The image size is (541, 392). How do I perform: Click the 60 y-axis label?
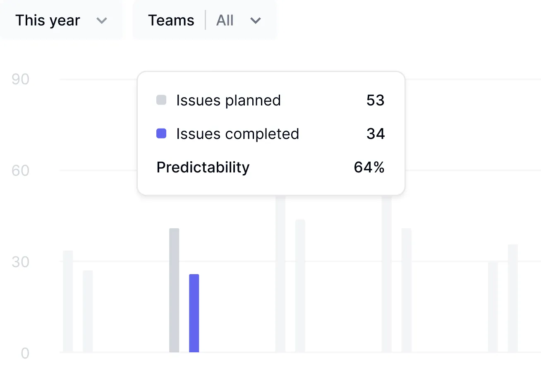(x=20, y=171)
